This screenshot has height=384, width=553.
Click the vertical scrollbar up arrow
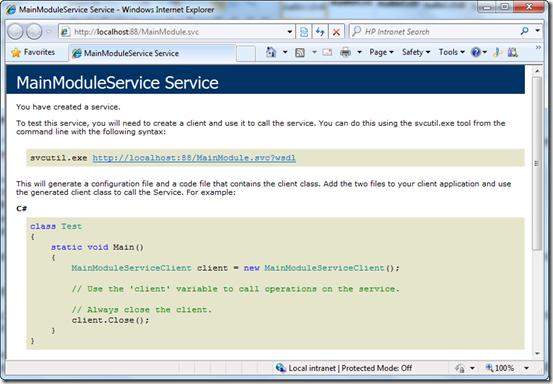(537, 71)
